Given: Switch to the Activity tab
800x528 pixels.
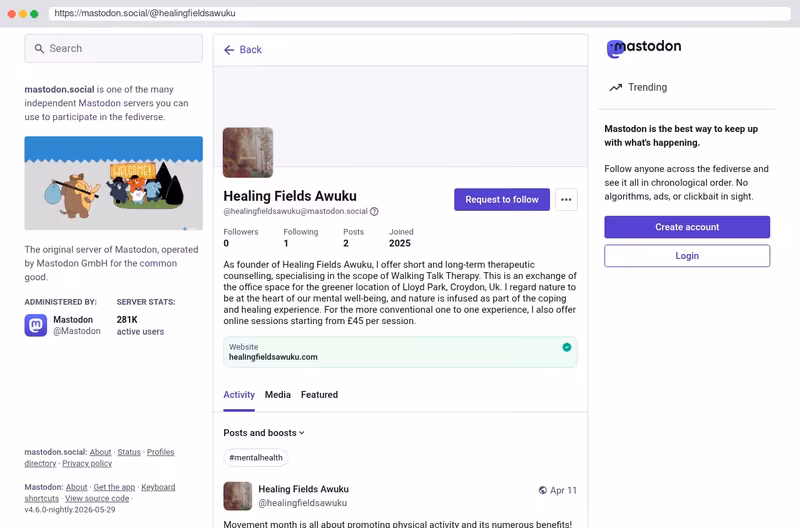Looking at the screenshot, I should pyautogui.click(x=239, y=395).
